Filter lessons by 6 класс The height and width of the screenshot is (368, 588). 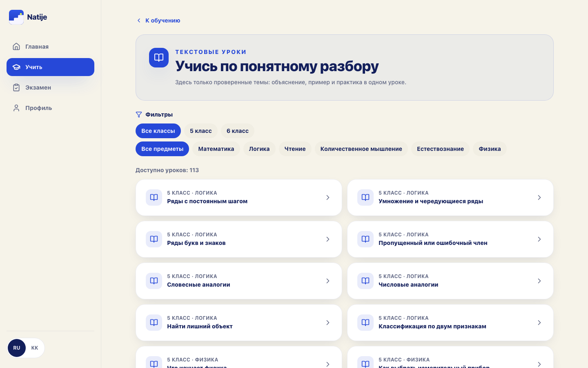[238, 131]
